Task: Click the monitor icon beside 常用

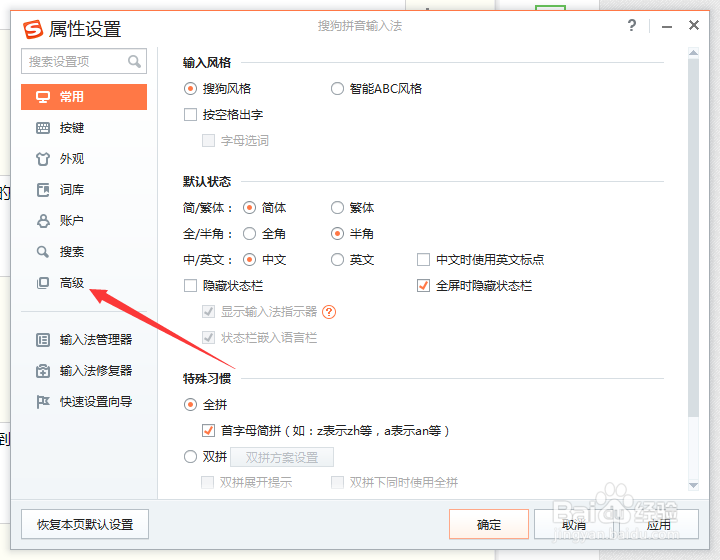Action: [x=43, y=97]
